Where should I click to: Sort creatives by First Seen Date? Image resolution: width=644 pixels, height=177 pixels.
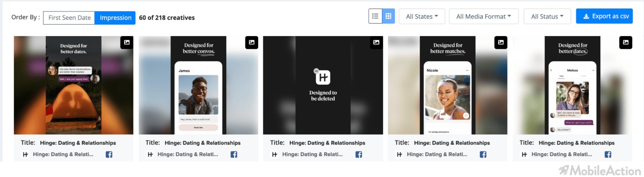(69, 18)
